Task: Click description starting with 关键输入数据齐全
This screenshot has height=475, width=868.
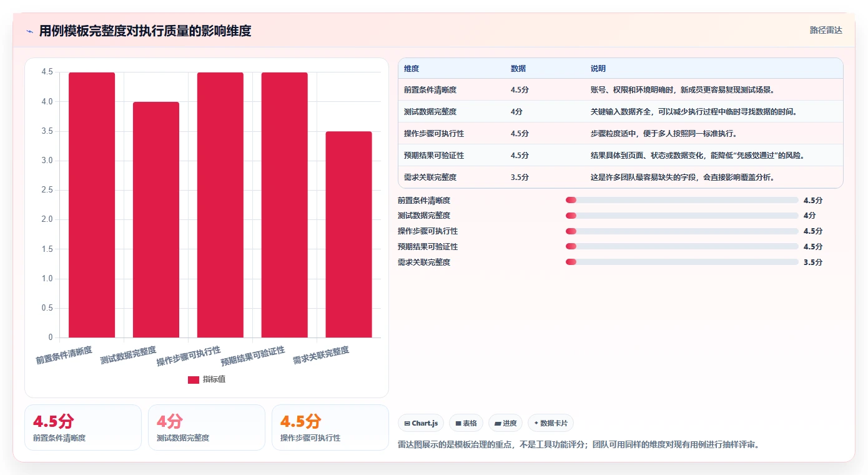Action: click(694, 111)
